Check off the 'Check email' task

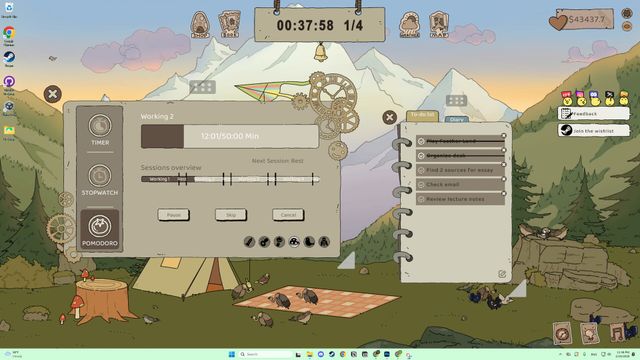(x=421, y=185)
